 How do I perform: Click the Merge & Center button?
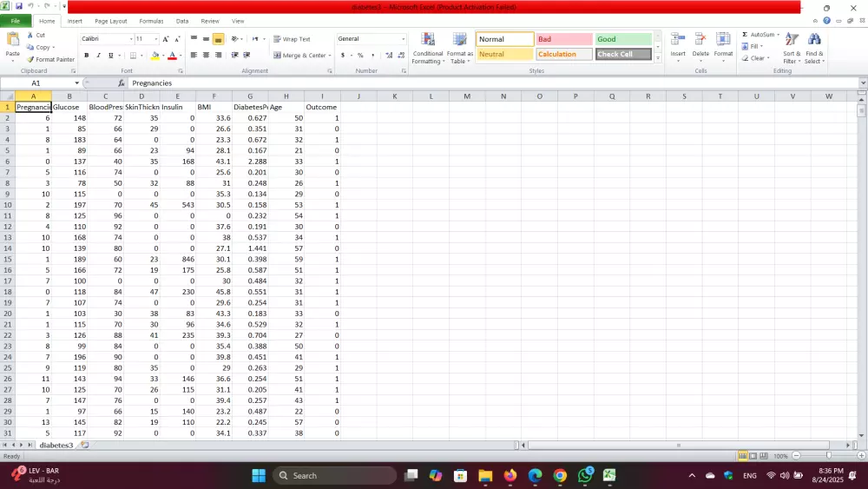pyautogui.click(x=299, y=56)
